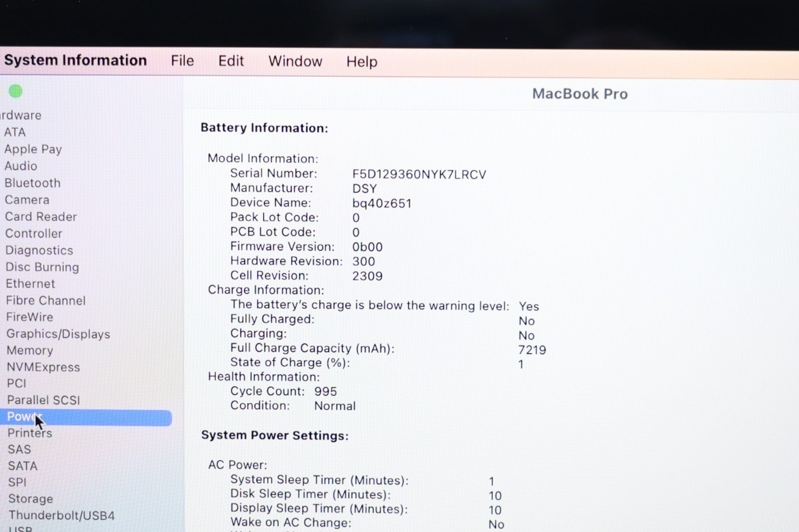
Task: Select NVMExpress in the sidebar
Action: point(43,367)
